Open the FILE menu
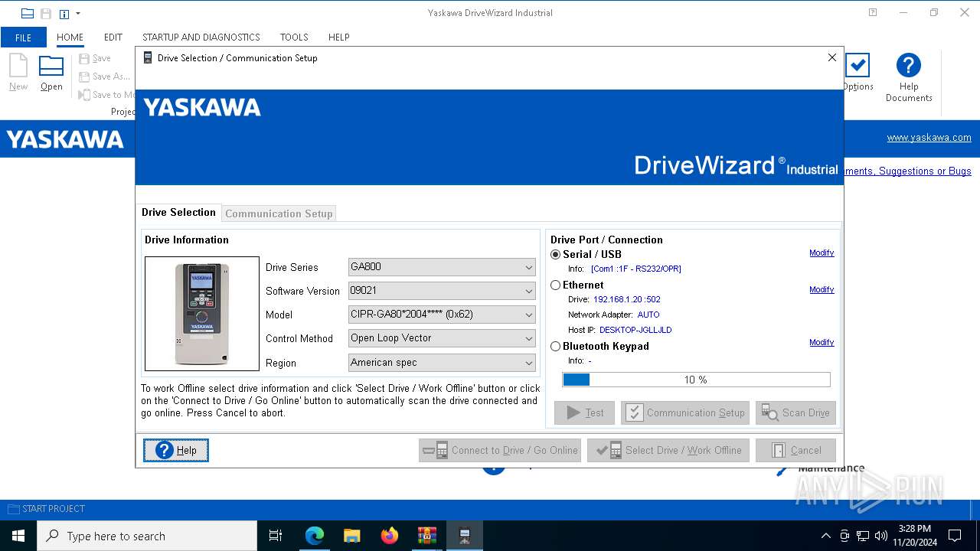980x551 pixels. tap(24, 37)
